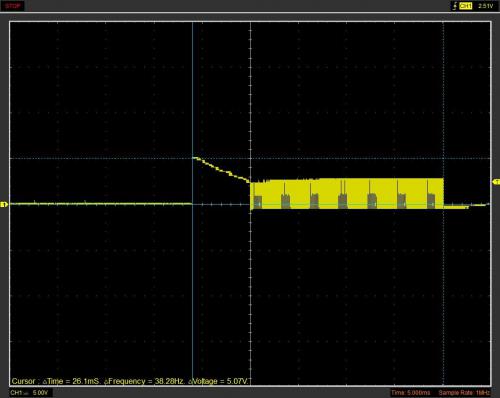Select the rising-edge trigger slope icon
This screenshot has height=398, width=500.
coord(454,6)
